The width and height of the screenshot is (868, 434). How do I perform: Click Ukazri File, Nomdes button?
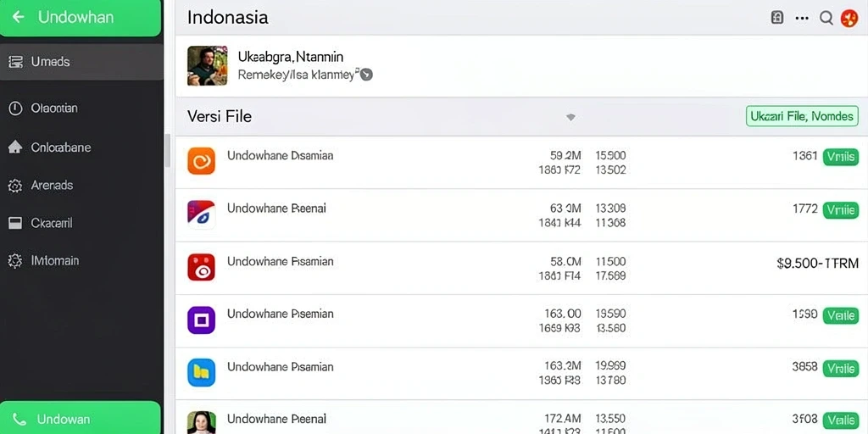click(802, 116)
